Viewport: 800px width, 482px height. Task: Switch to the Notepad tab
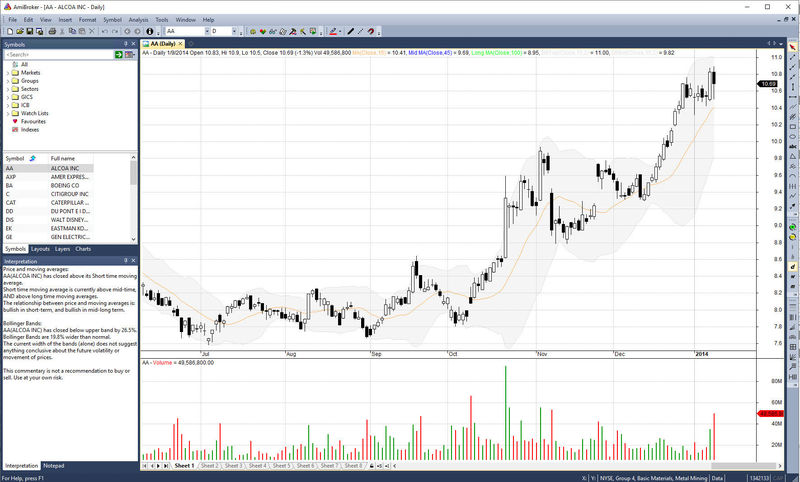coord(54,466)
